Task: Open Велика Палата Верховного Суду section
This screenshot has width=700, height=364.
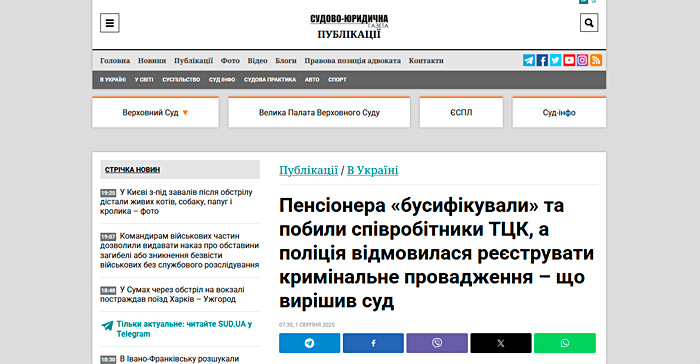Action: point(319,113)
